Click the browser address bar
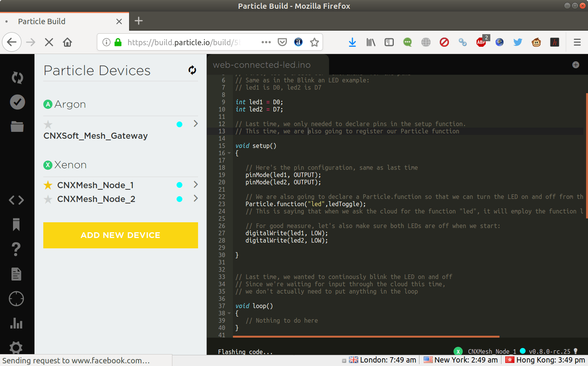 184,42
